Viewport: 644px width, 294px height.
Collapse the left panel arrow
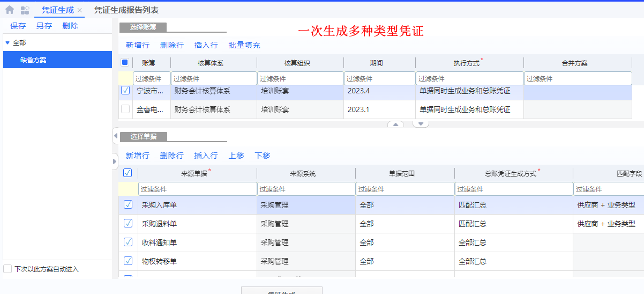coord(115,136)
